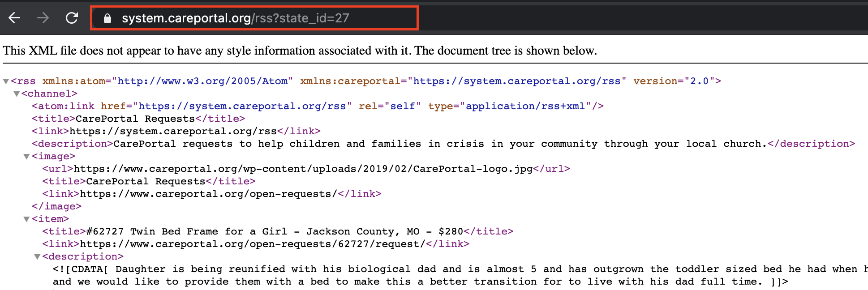Viewport: 868px width, 290px height.
Task: Click the padlock site security icon
Action: (x=107, y=18)
